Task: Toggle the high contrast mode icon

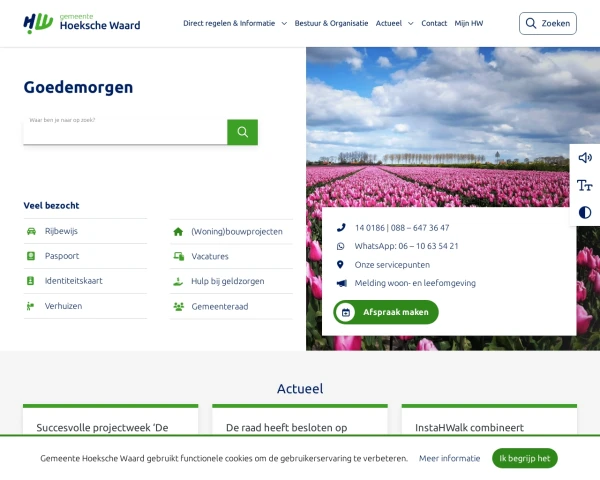Action: point(585,212)
